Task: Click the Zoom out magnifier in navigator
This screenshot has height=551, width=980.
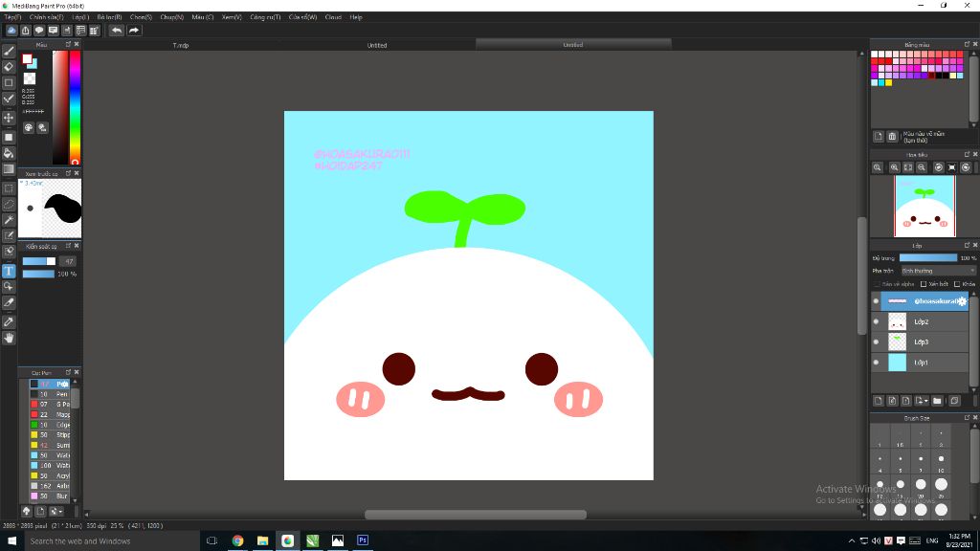Action: (922, 167)
